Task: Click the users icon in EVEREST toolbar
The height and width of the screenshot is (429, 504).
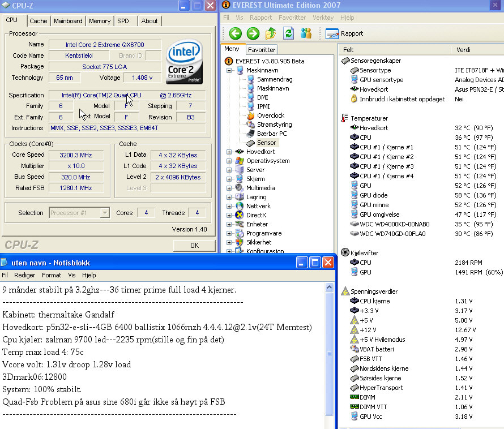Action: click(x=306, y=33)
